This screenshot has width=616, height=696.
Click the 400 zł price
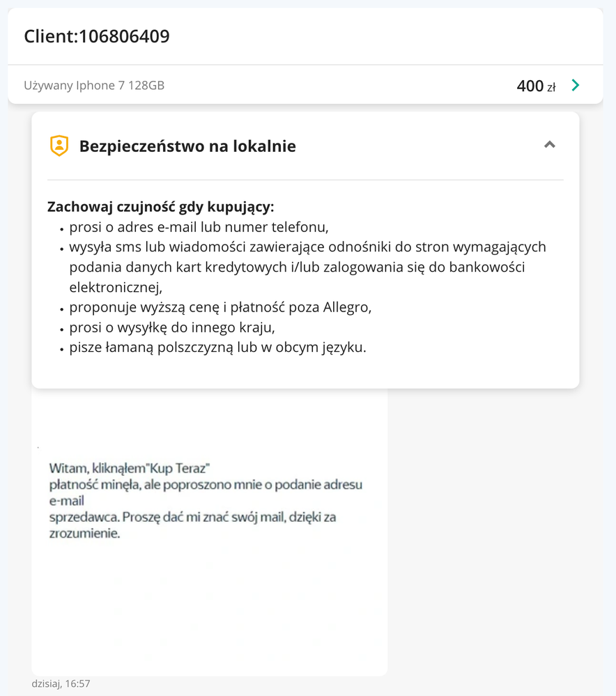coord(535,86)
